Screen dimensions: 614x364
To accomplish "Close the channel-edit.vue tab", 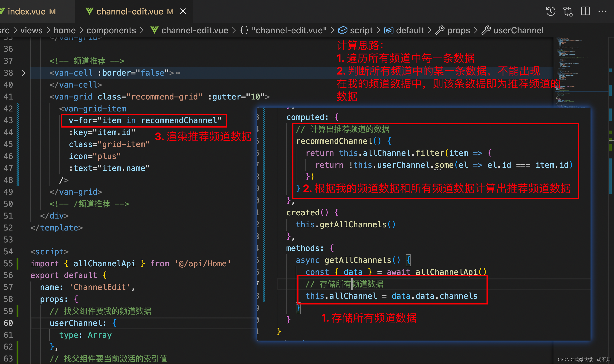I will point(183,11).
